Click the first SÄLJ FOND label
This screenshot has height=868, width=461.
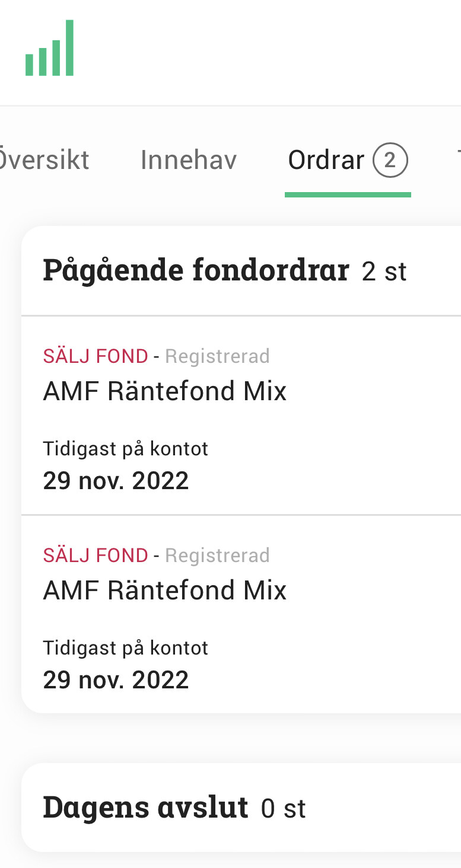point(96,356)
